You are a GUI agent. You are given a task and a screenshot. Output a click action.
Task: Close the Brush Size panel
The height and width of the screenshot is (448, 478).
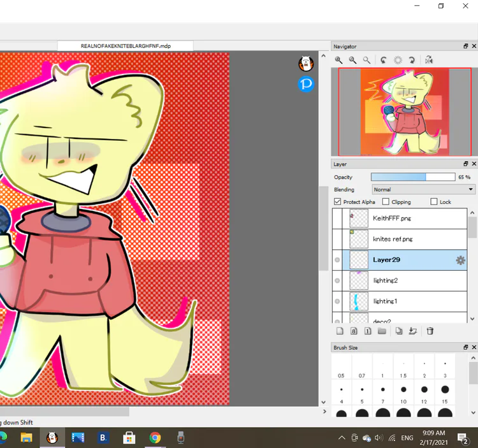474,347
